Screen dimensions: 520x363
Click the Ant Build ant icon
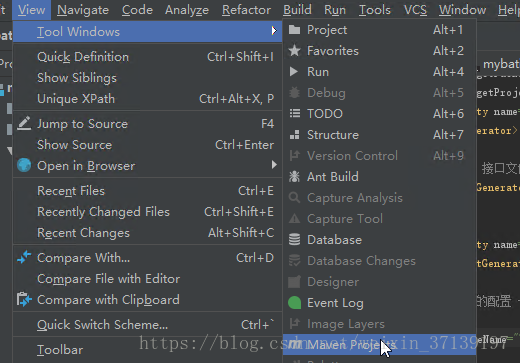(x=294, y=177)
